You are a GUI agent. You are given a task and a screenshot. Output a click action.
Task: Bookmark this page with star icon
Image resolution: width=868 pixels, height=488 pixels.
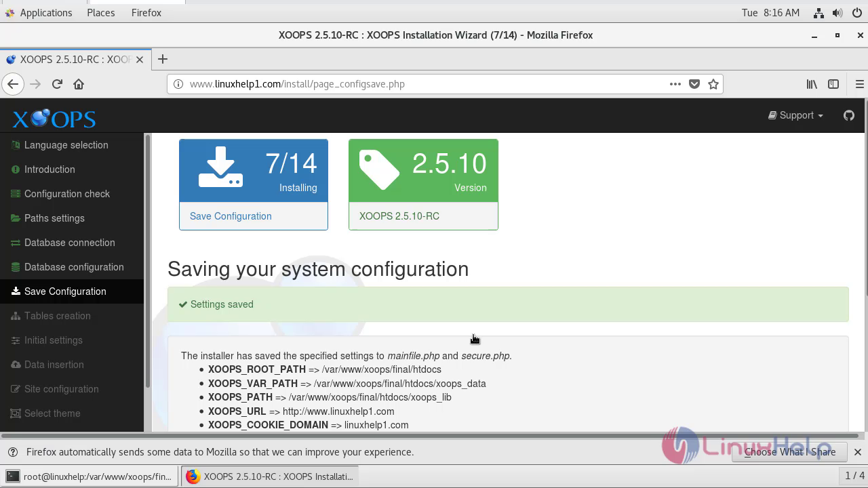click(713, 84)
